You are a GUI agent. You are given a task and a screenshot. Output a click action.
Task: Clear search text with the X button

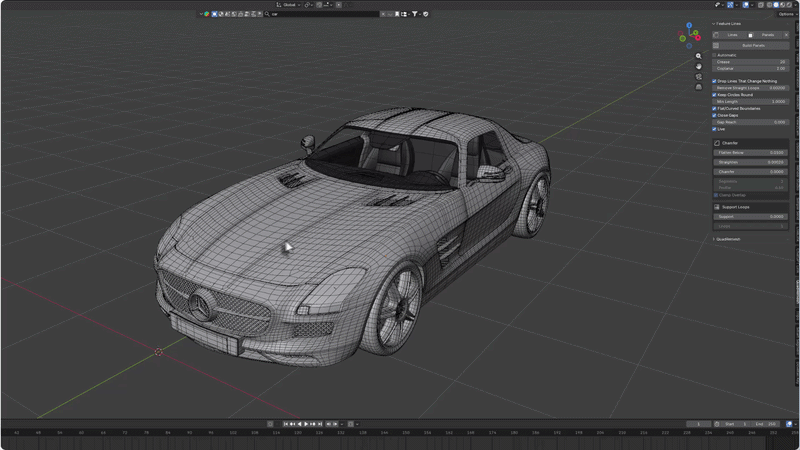click(383, 14)
